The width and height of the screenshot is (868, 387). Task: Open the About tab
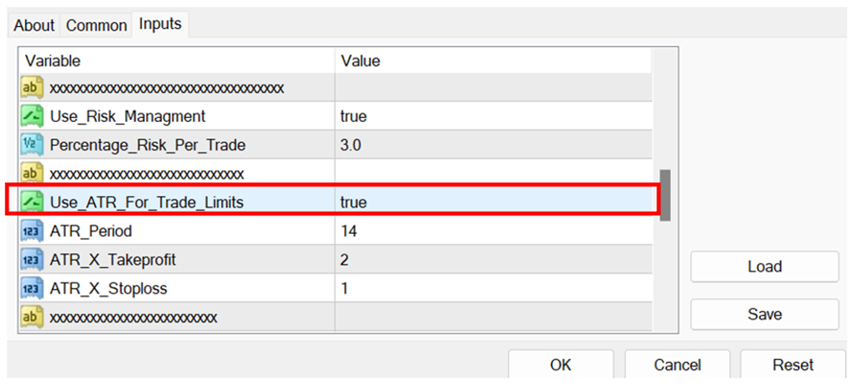(34, 26)
